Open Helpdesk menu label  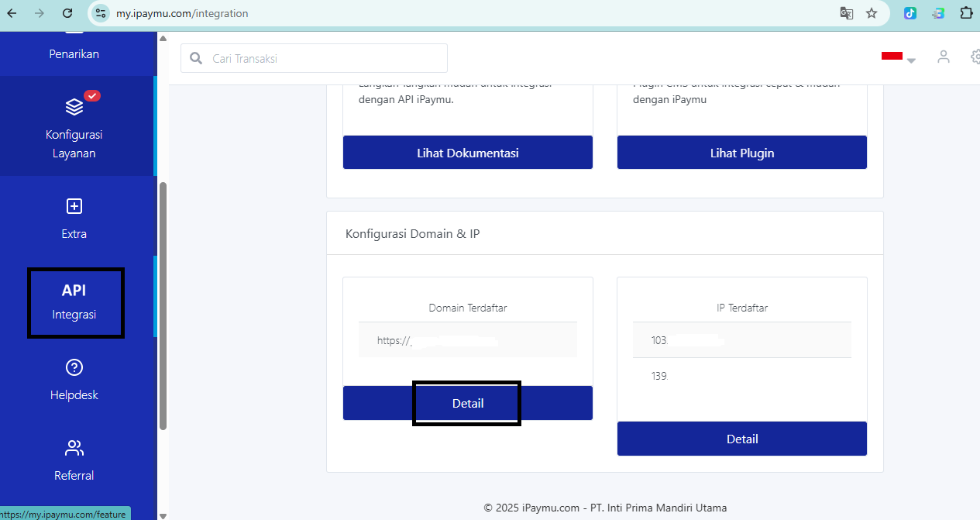(x=74, y=395)
